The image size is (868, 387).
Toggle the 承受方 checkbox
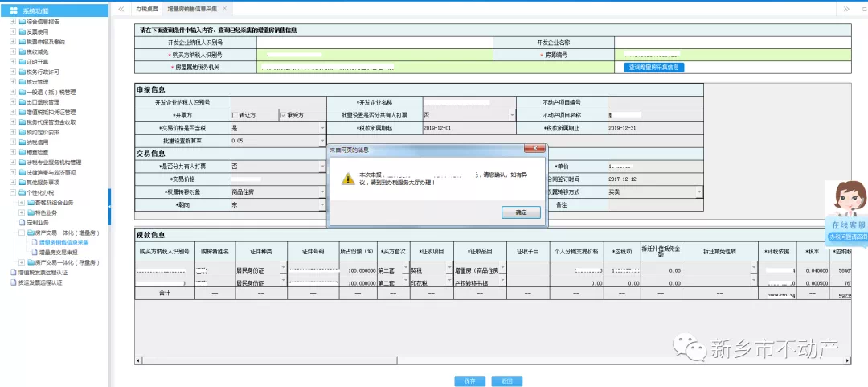pyautogui.click(x=282, y=115)
